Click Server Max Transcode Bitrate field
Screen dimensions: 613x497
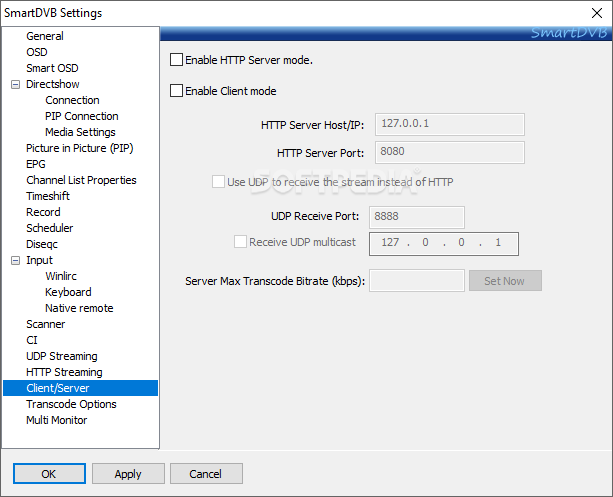(x=417, y=280)
